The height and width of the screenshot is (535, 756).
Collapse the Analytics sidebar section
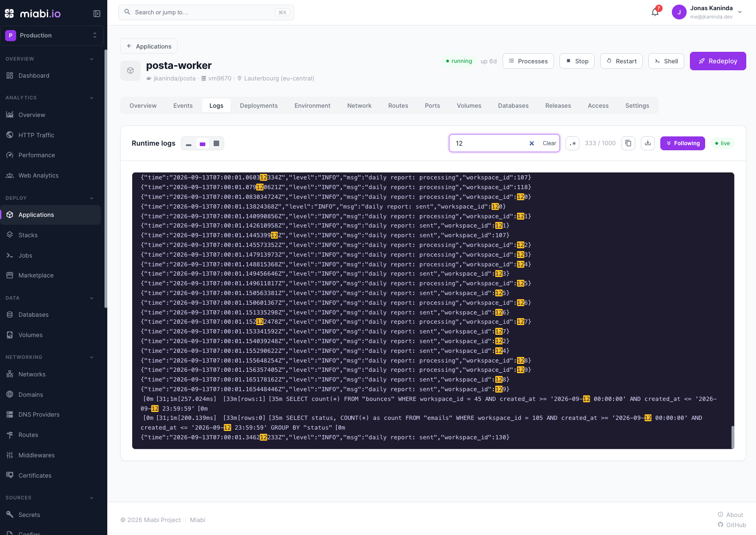[x=92, y=98]
